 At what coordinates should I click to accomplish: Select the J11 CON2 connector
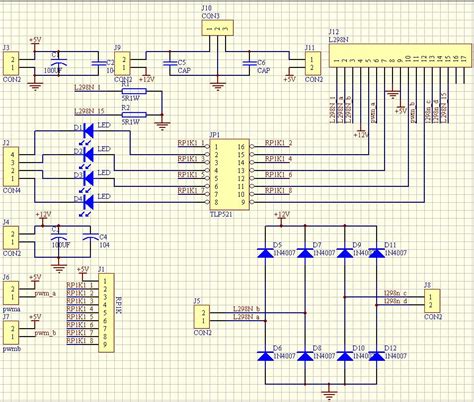313,64
